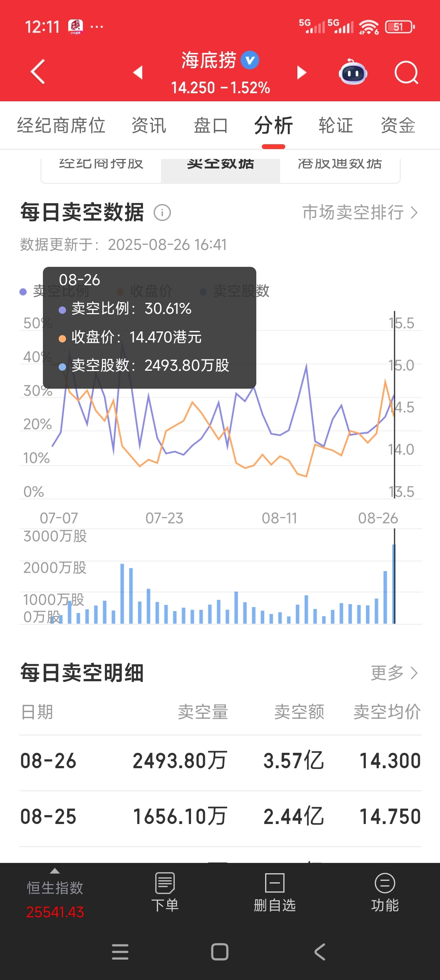Open the 功能 functions menu
This screenshot has width=440, height=980.
click(385, 892)
